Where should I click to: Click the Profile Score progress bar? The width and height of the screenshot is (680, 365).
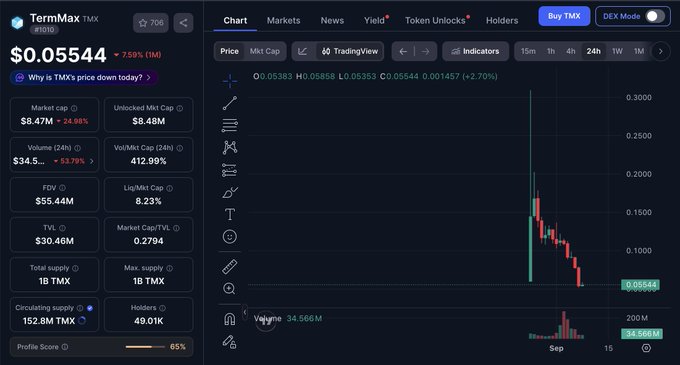[x=145, y=347]
